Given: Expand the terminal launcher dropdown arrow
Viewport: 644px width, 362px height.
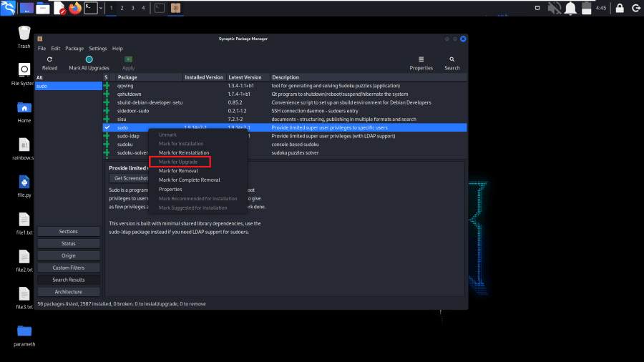Looking at the screenshot, I should coord(101,8).
